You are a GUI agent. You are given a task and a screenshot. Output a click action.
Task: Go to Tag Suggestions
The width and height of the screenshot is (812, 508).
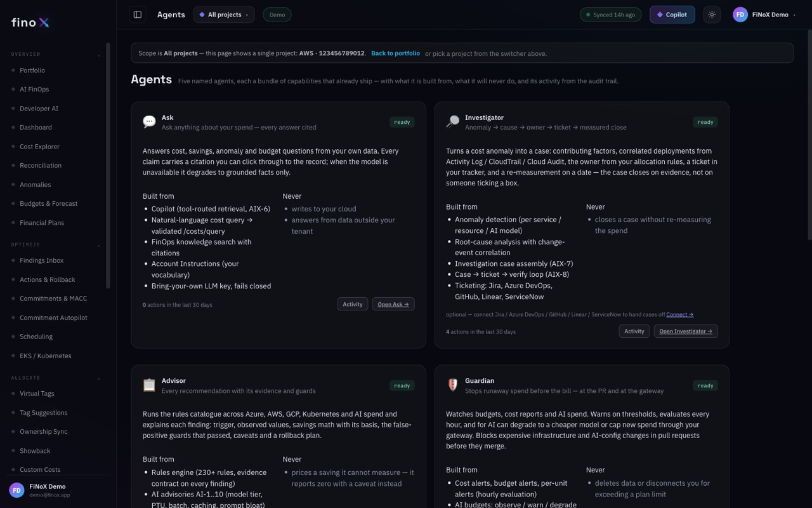(x=43, y=413)
